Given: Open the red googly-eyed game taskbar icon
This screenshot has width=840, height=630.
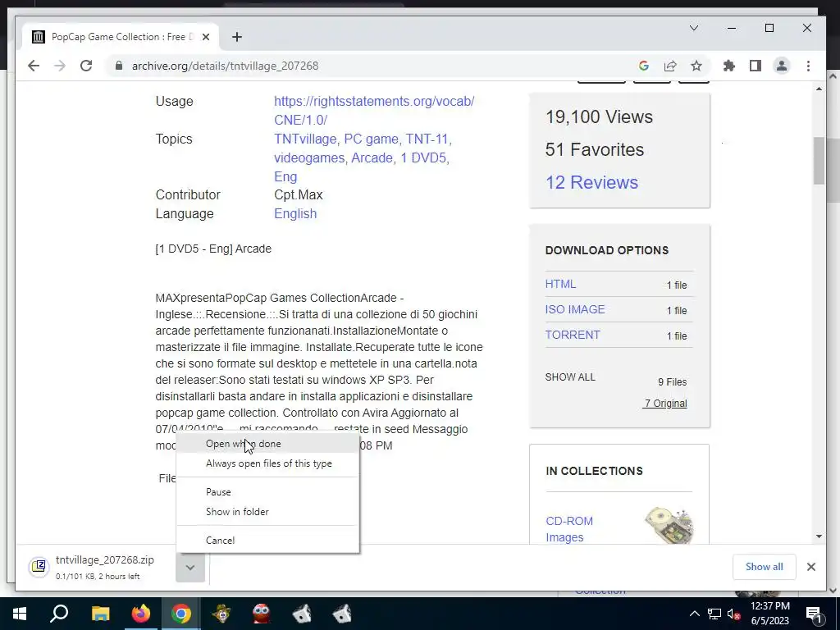Looking at the screenshot, I should coord(262,614).
